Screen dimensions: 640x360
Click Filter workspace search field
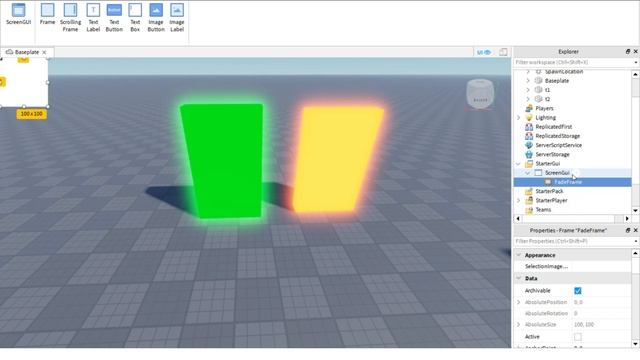click(572, 62)
